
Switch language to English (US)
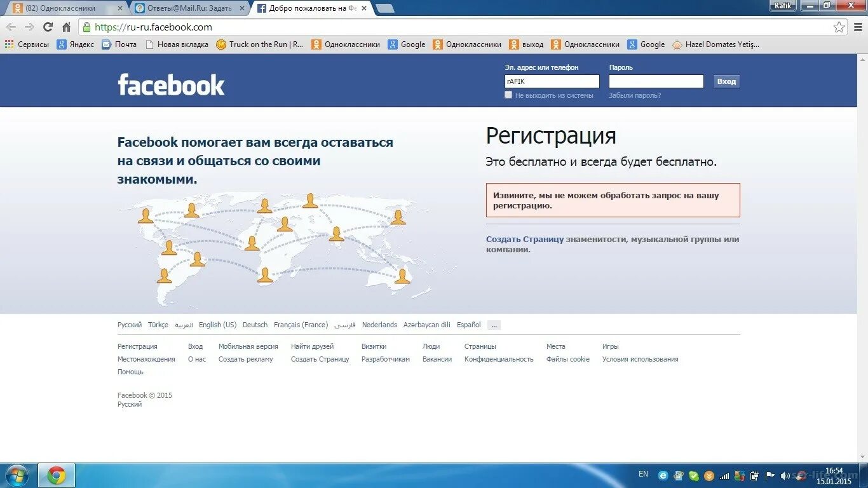[217, 325]
